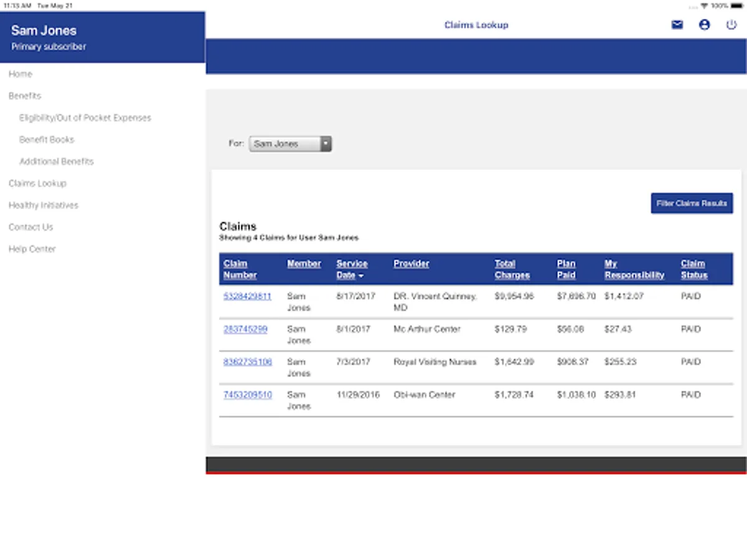This screenshot has height=560, width=747.
Task: Open the user profile icon
Action: point(704,25)
